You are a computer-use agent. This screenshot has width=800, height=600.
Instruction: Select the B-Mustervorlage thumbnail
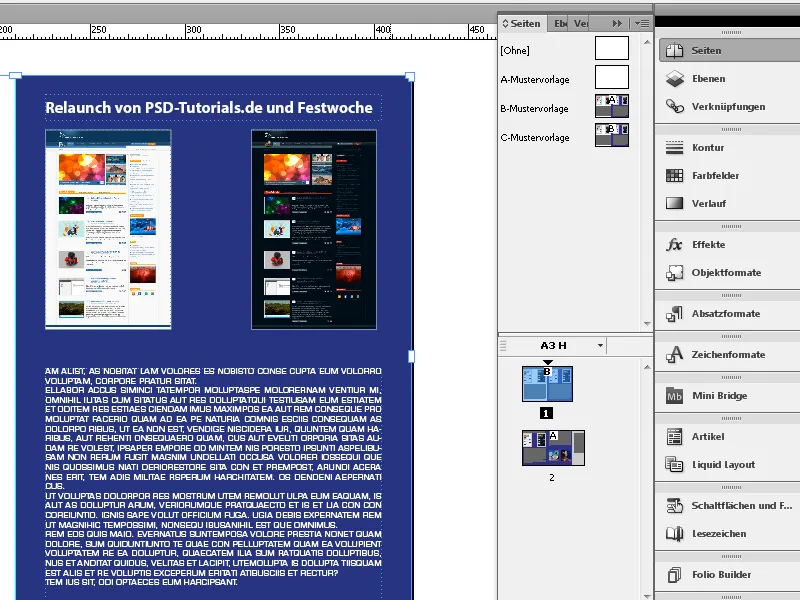click(x=612, y=106)
